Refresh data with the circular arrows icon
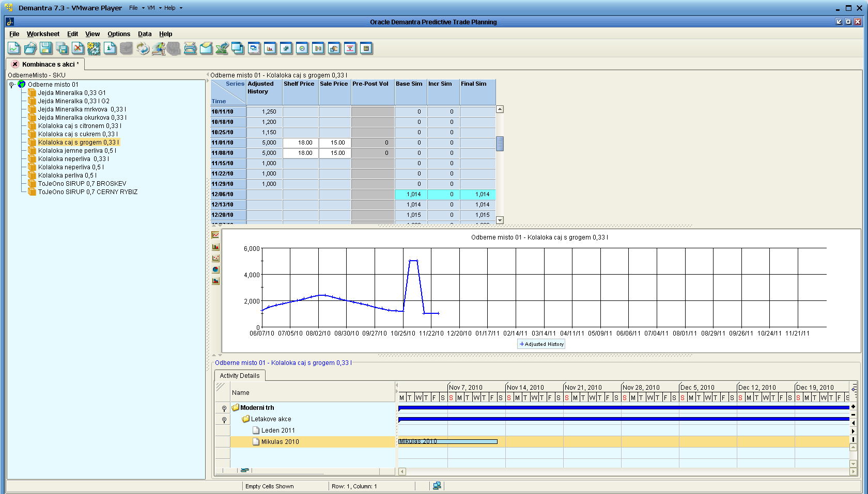The height and width of the screenshot is (494, 868). pyautogui.click(x=143, y=49)
